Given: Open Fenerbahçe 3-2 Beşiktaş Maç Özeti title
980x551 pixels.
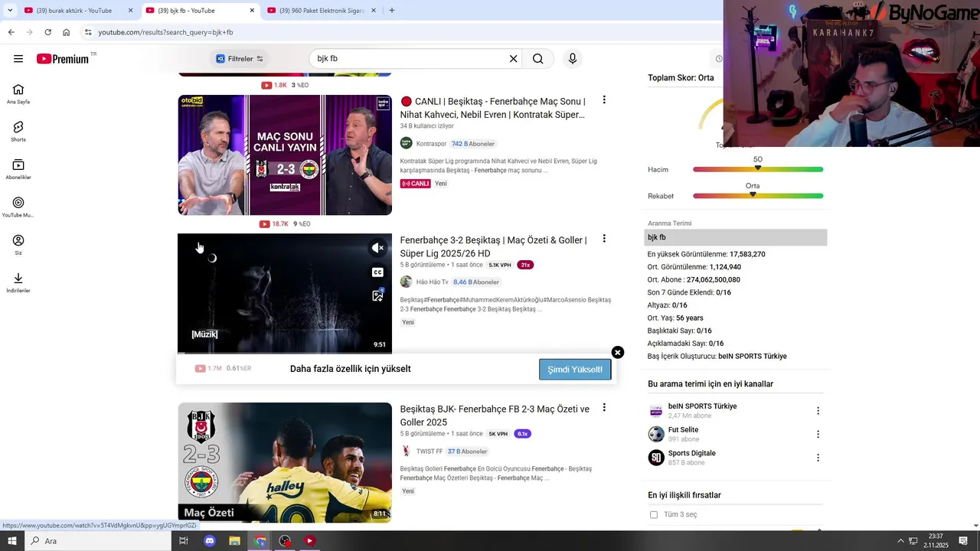Looking at the screenshot, I should pos(493,246).
